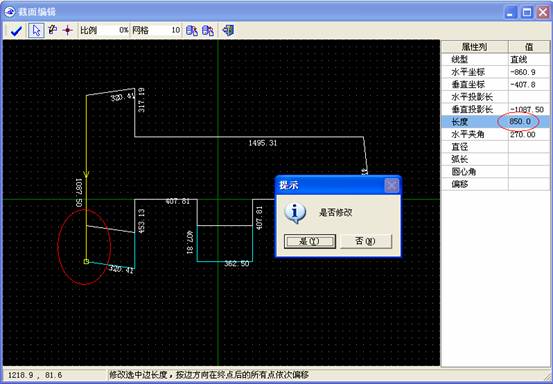This screenshot has height=384, width=553.
Task: Click the 水平夹角 value 270.00 cell
Action: pyautogui.click(x=529, y=134)
